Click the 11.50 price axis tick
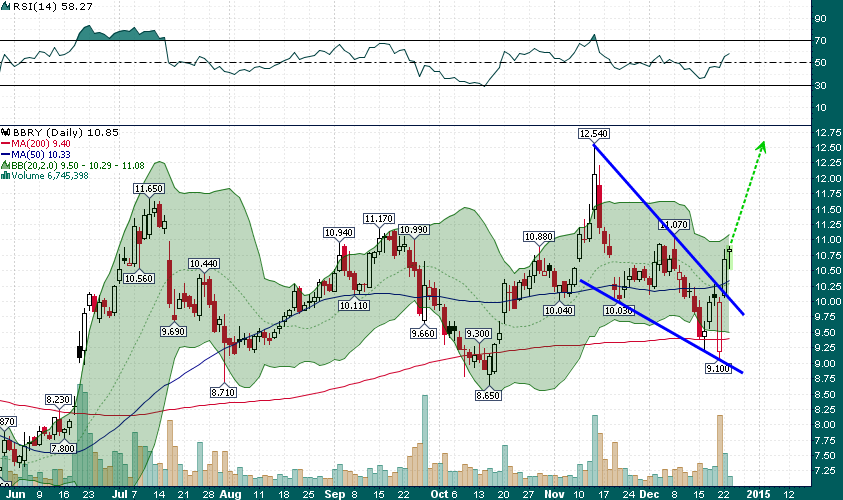The image size is (843, 500). click(x=828, y=210)
